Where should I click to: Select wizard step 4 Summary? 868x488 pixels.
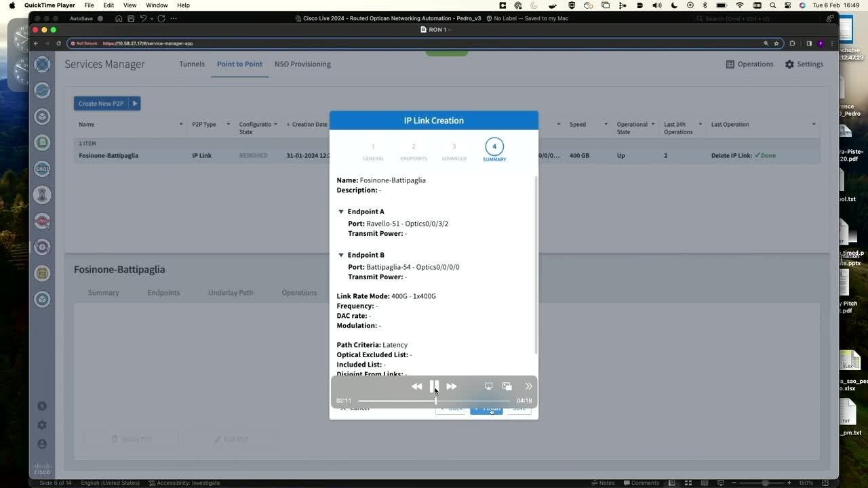click(494, 150)
